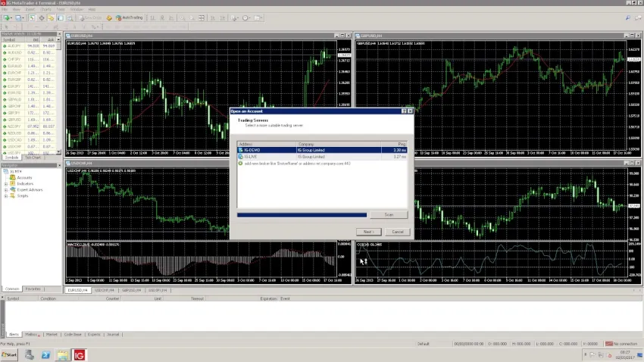Sort servers by the Address column header
Screen dimensions: 644x362
point(267,144)
